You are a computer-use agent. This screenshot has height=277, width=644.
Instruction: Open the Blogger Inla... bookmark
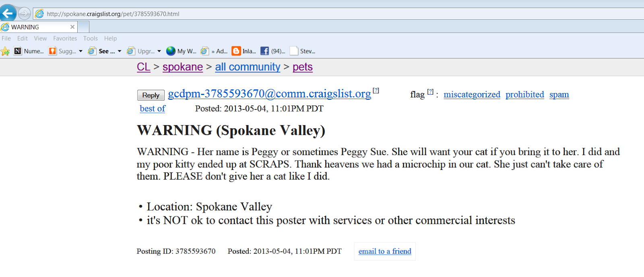tap(244, 51)
